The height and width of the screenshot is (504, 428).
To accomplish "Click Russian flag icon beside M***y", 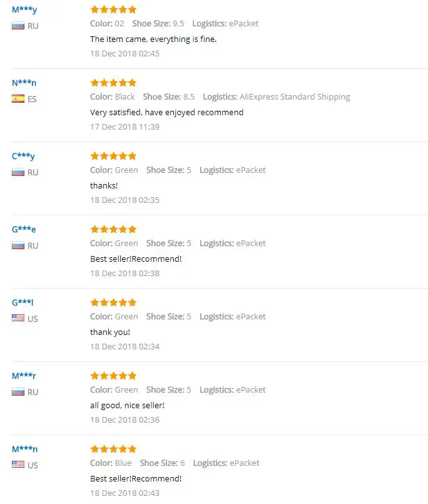I will tap(18, 26).
